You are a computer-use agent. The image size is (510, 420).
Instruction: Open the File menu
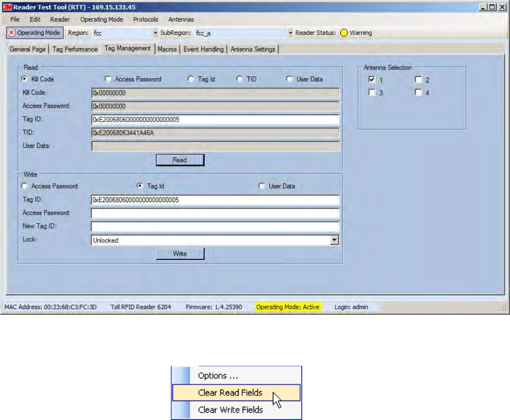[x=15, y=20]
